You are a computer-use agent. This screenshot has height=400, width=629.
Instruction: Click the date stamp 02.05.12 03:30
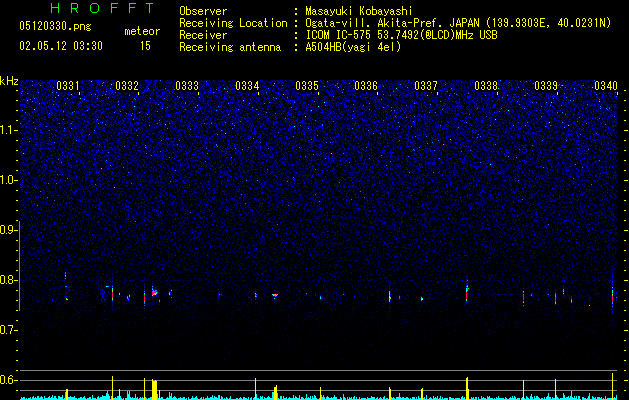click(61, 46)
